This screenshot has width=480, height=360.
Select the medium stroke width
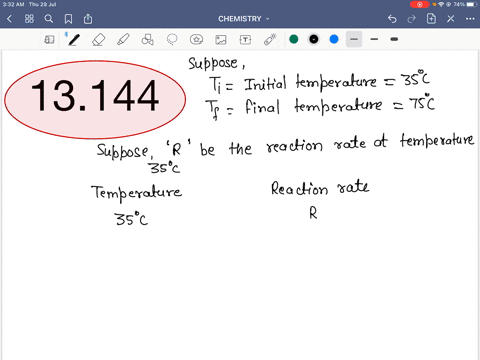374,39
